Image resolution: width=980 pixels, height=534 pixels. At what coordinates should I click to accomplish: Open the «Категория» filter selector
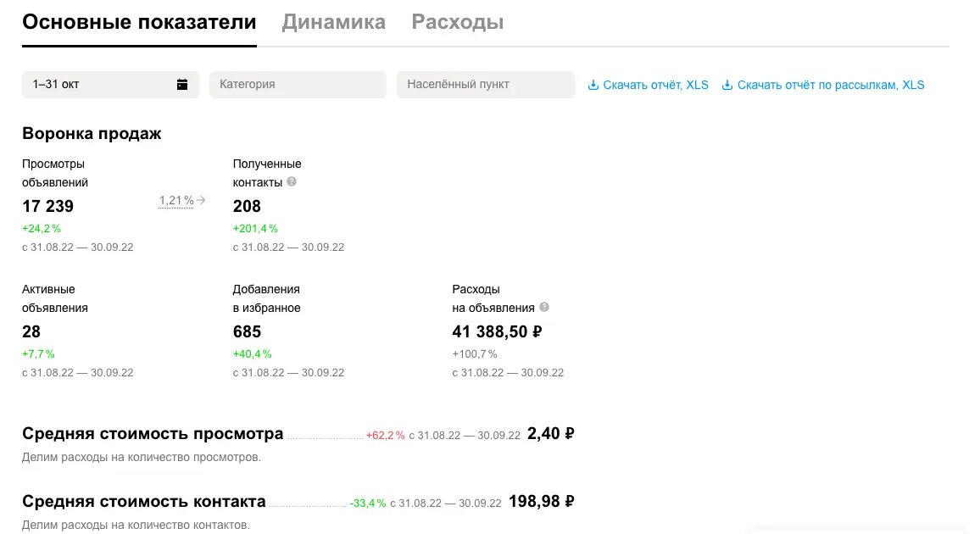298,84
